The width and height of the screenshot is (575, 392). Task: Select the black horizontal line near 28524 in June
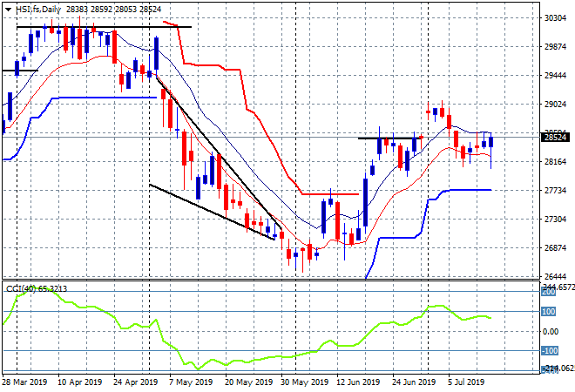click(389, 139)
